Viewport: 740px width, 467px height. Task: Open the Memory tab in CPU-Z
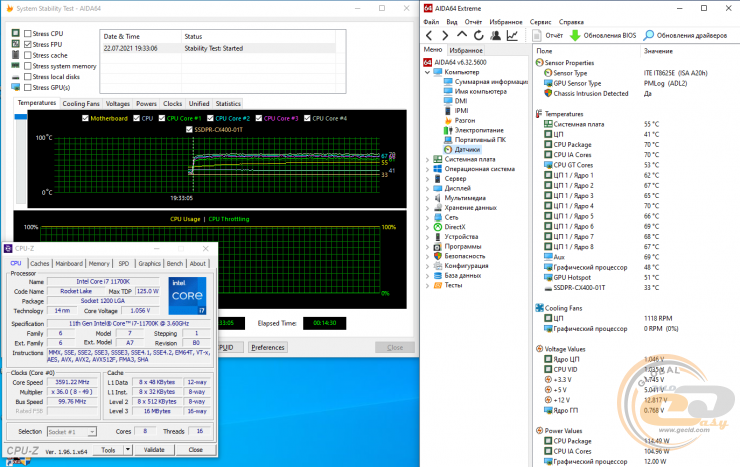(x=99, y=264)
